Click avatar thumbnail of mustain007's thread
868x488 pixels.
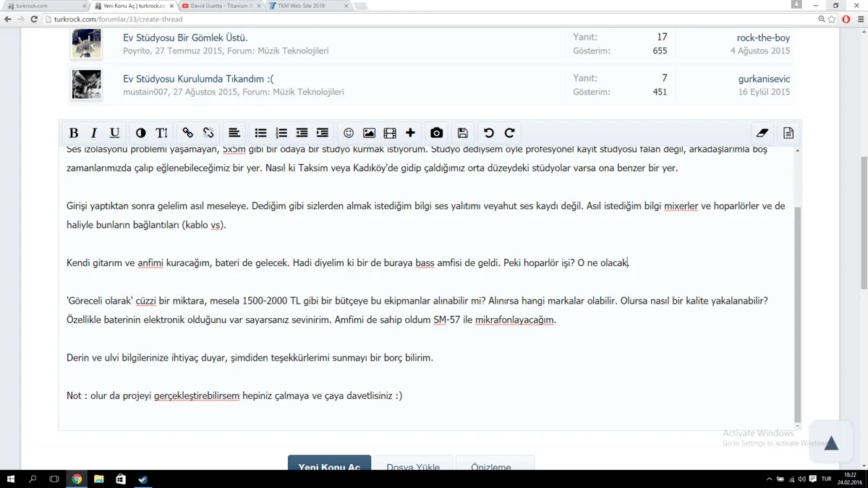pos(86,85)
